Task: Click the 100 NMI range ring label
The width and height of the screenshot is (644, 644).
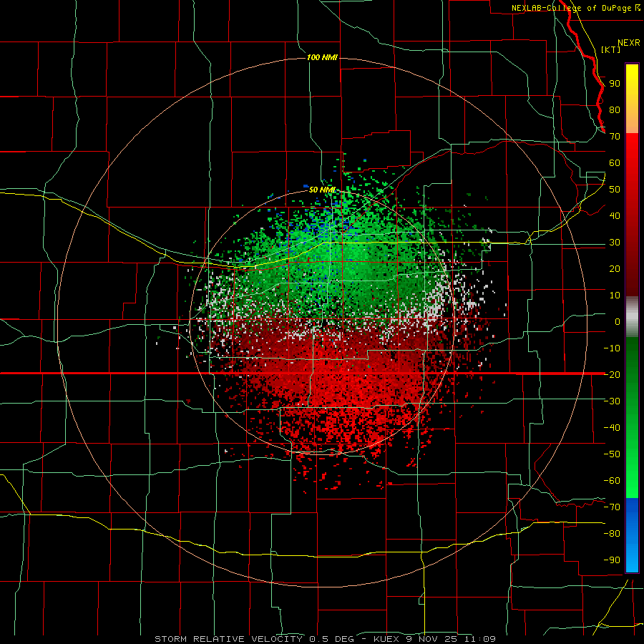Action: pos(322,57)
